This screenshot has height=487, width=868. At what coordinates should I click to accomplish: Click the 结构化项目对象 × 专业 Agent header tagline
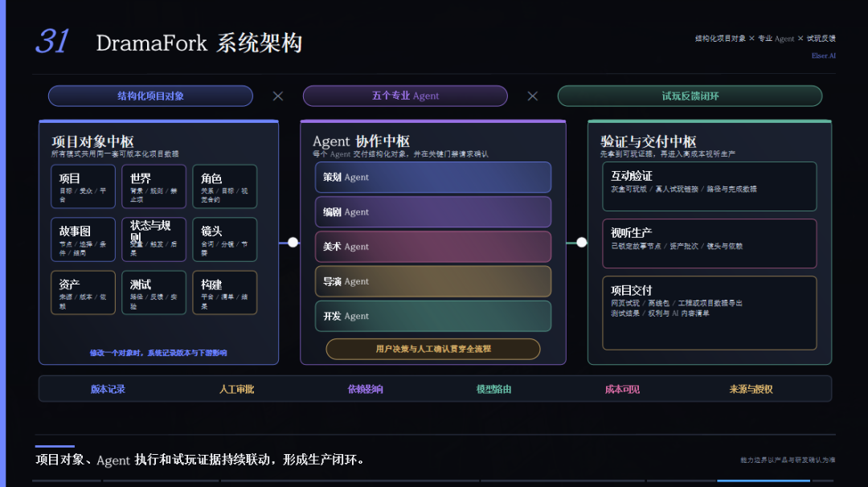(x=766, y=39)
